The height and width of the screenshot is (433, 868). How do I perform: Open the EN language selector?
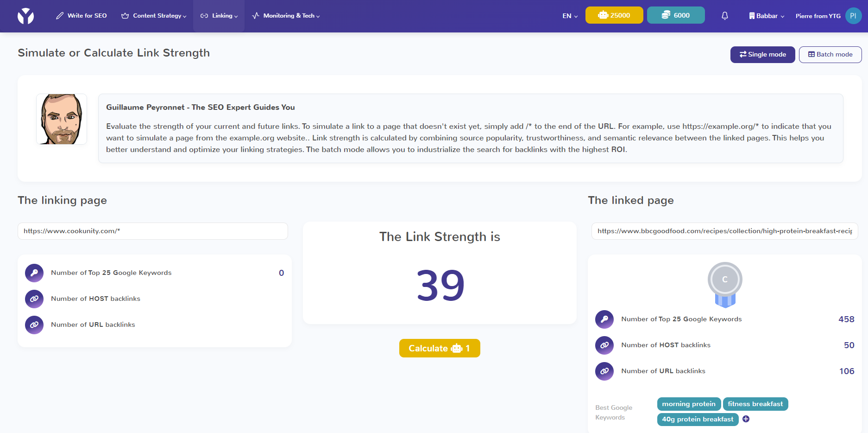coord(570,16)
